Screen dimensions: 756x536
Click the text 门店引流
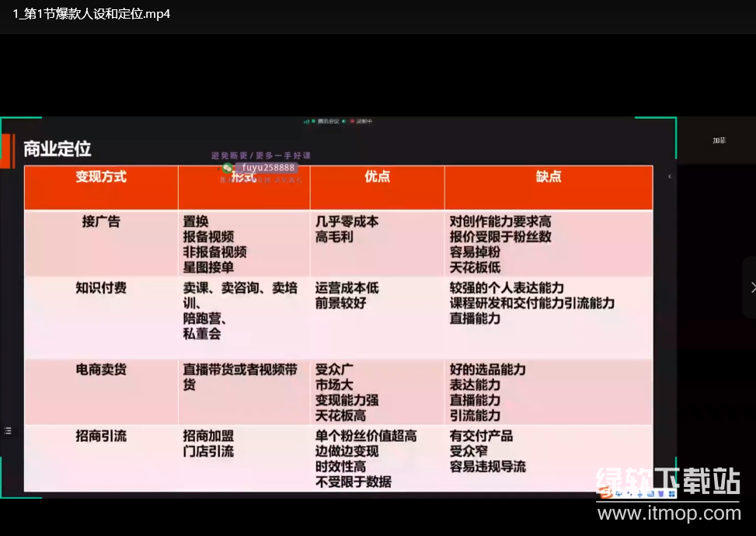coord(208,451)
